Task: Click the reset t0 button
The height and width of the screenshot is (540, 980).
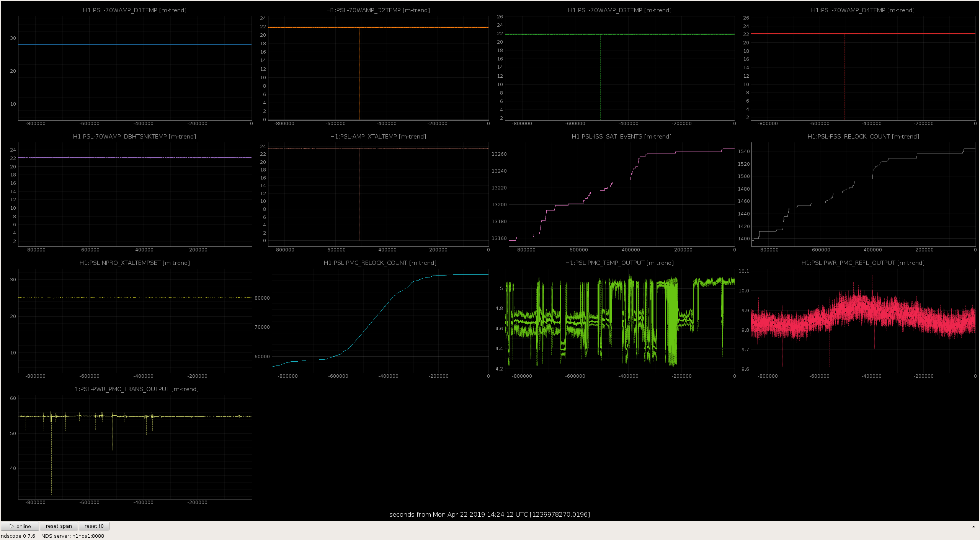Action: [94, 526]
